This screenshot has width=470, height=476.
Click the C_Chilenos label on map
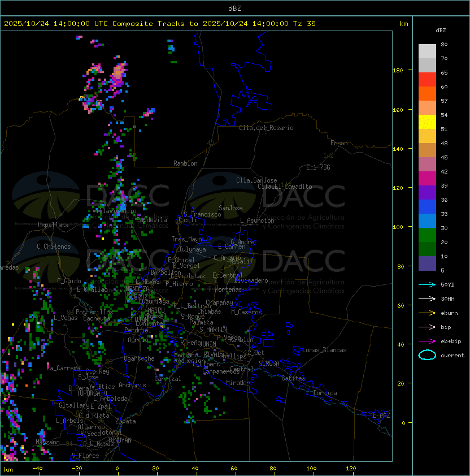point(54,246)
